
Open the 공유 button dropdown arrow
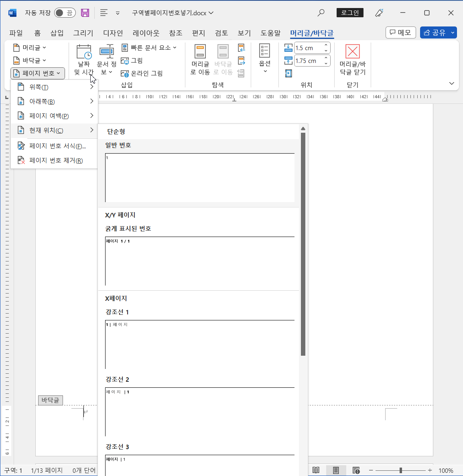click(x=453, y=32)
